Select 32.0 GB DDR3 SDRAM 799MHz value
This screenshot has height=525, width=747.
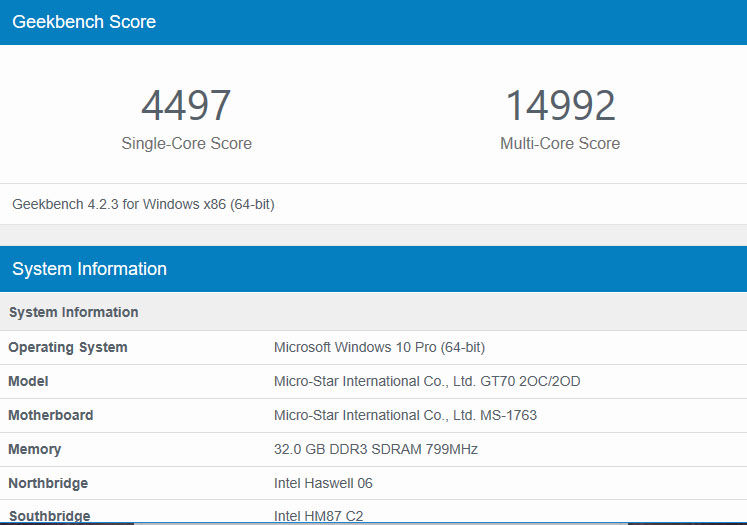point(376,449)
